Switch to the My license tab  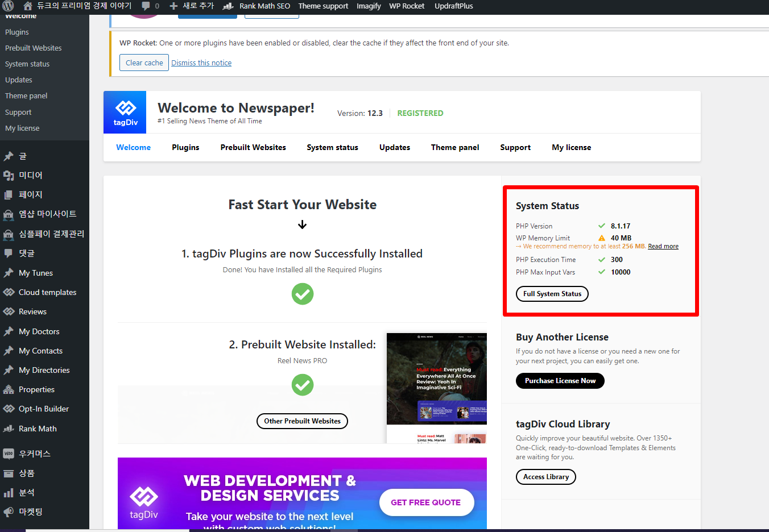tap(571, 147)
